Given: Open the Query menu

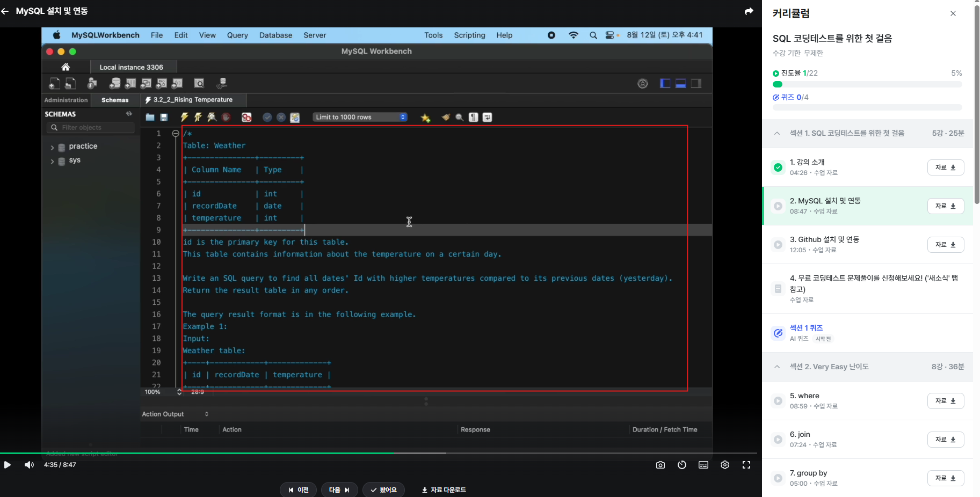Looking at the screenshot, I should pyautogui.click(x=237, y=35).
